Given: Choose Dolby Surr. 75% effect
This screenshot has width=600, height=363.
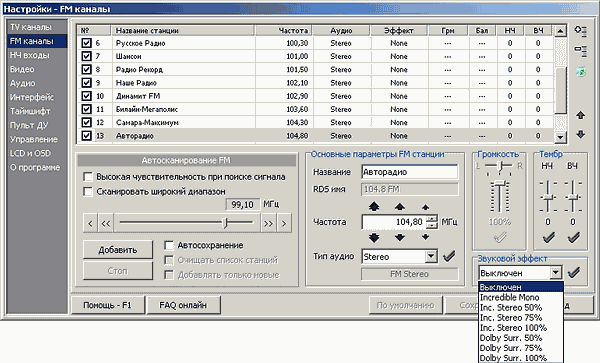Looking at the screenshot, I should 521,348.
